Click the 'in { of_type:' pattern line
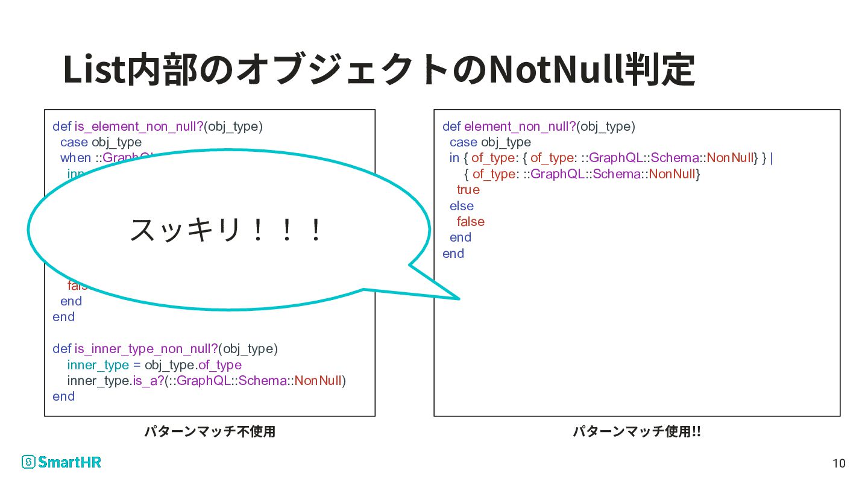Viewport: 868px width, 488px height. click(612, 158)
